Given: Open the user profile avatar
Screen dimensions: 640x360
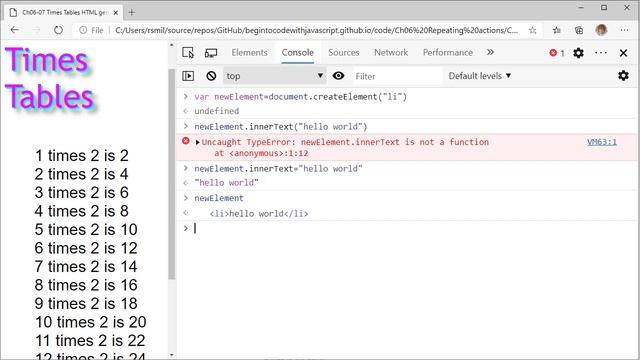Looking at the screenshot, I should [x=601, y=30].
